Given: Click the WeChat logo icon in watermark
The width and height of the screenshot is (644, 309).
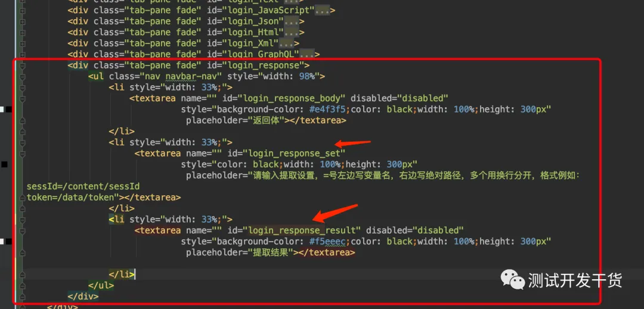Looking at the screenshot, I should (512, 280).
